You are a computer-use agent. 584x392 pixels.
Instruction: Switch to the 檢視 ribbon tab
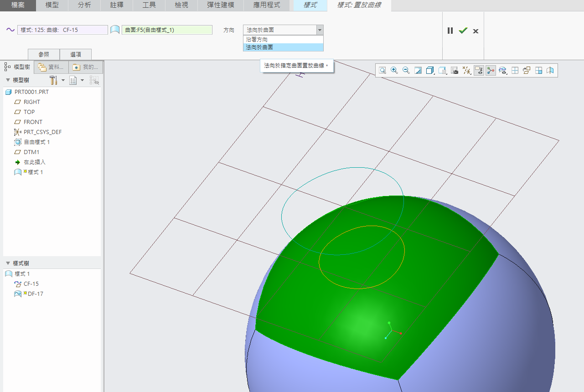181,5
